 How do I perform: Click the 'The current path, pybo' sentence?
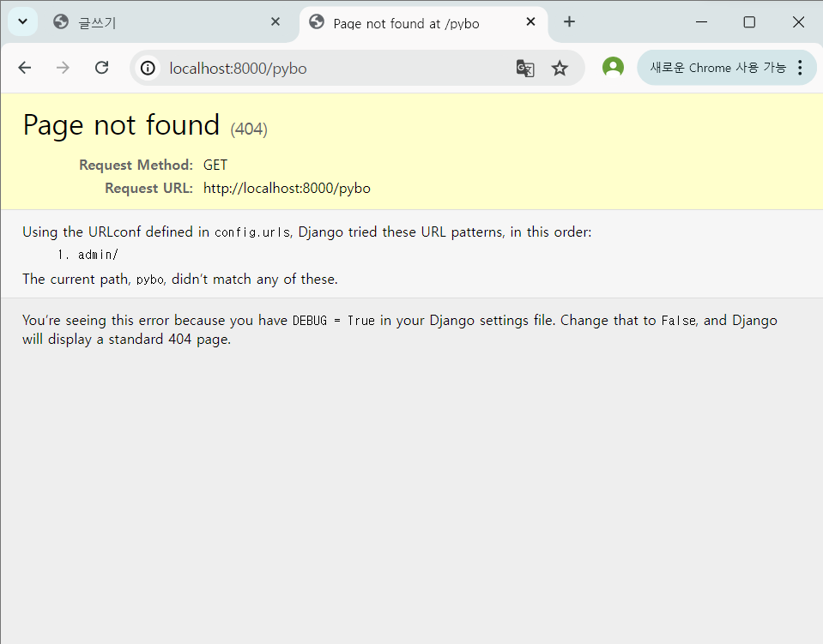click(x=180, y=279)
